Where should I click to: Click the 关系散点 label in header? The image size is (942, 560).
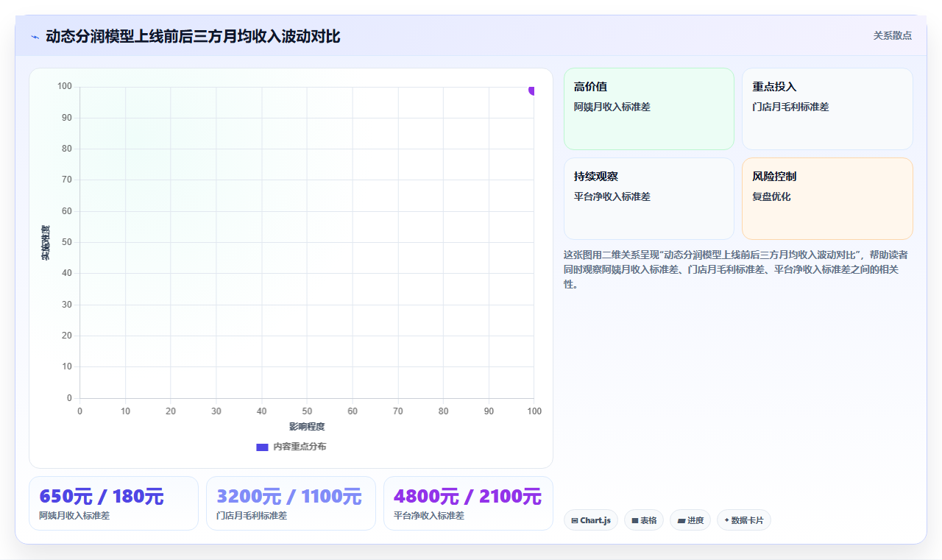893,35
